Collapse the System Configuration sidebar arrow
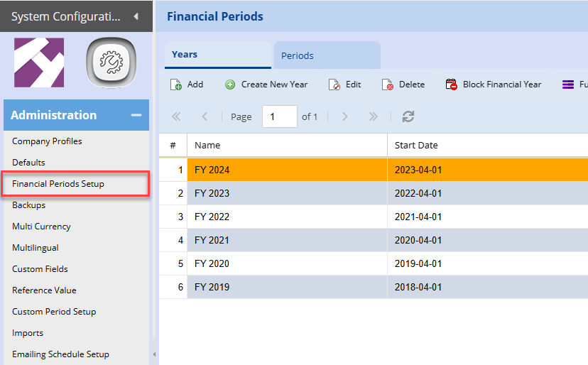588x365 pixels. coord(136,16)
